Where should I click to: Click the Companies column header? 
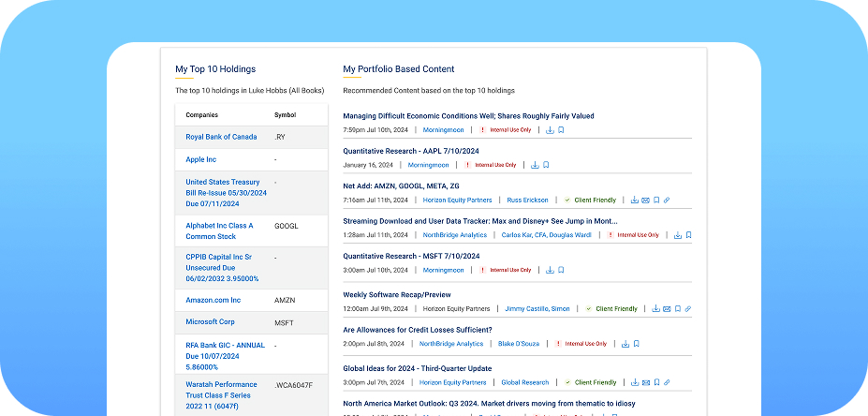pos(201,115)
